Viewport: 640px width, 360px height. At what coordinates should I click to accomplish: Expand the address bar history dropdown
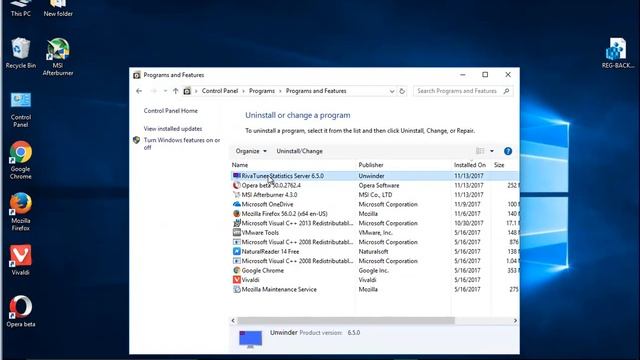pyautogui.click(x=392, y=91)
